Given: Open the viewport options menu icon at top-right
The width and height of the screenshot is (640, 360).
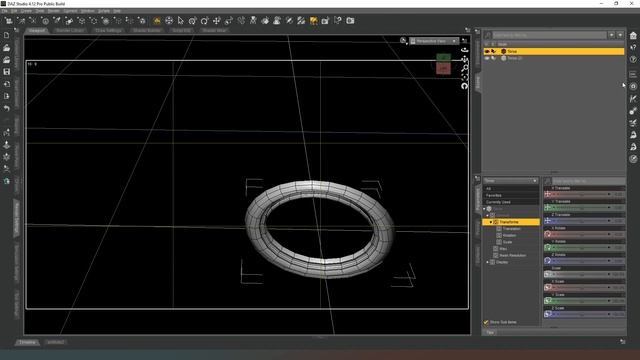Looking at the screenshot, I should [x=464, y=40].
